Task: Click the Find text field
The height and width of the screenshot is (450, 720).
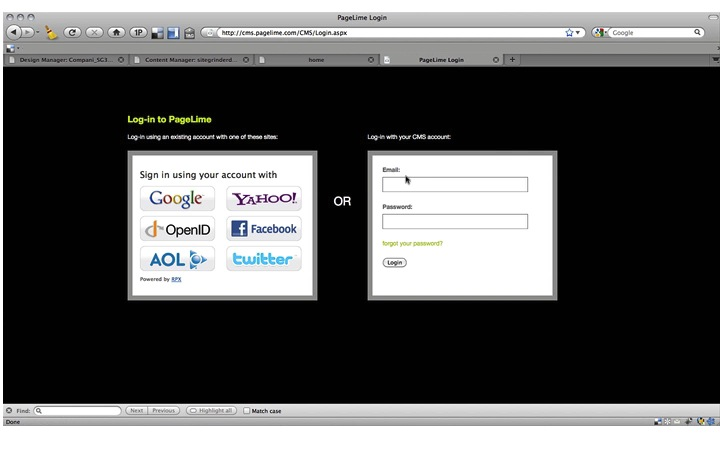Action: [x=77, y=411]
